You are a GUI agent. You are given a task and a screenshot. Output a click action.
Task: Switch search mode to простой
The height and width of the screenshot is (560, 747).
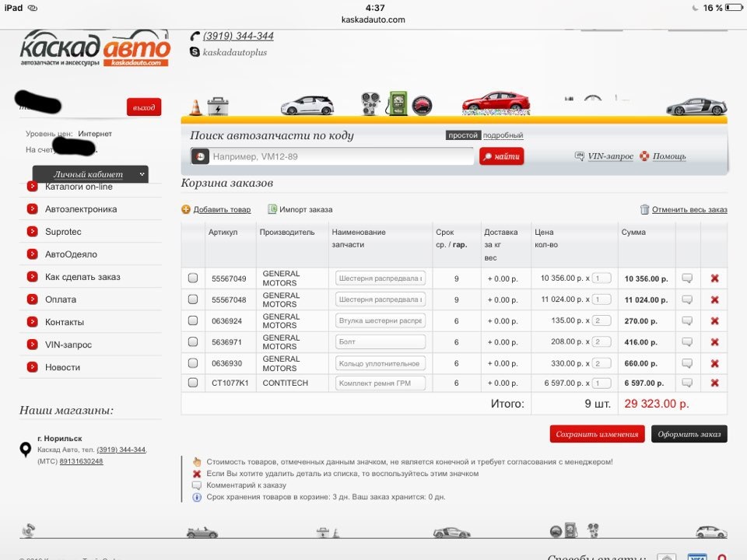462,135
